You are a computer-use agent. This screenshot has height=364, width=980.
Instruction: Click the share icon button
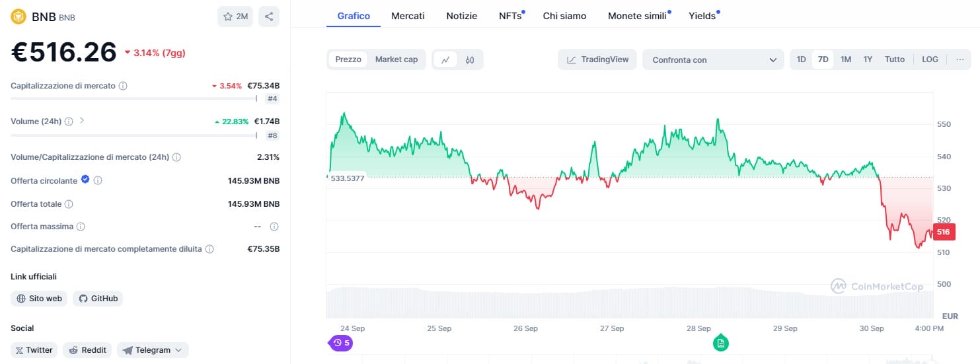[268, 17]
